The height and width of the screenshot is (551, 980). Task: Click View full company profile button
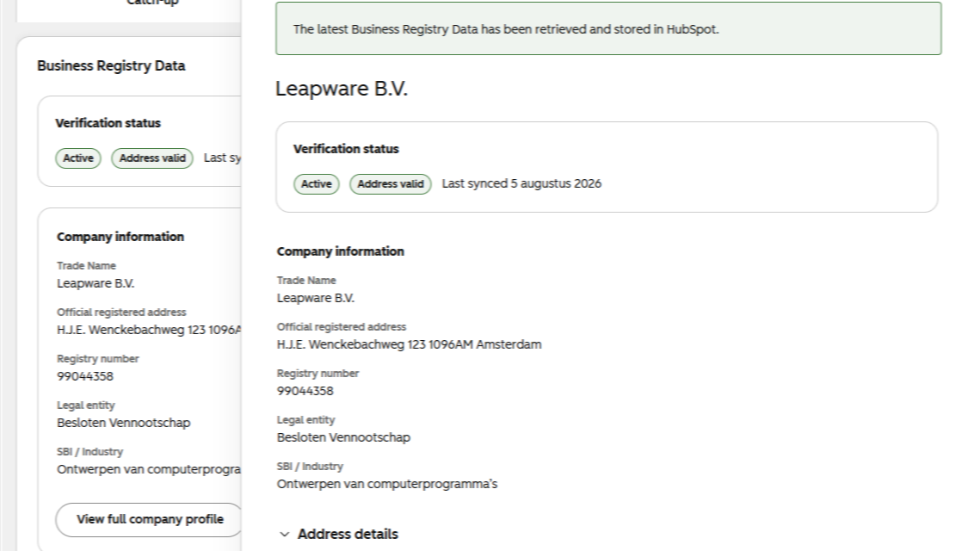coord(149,519)
